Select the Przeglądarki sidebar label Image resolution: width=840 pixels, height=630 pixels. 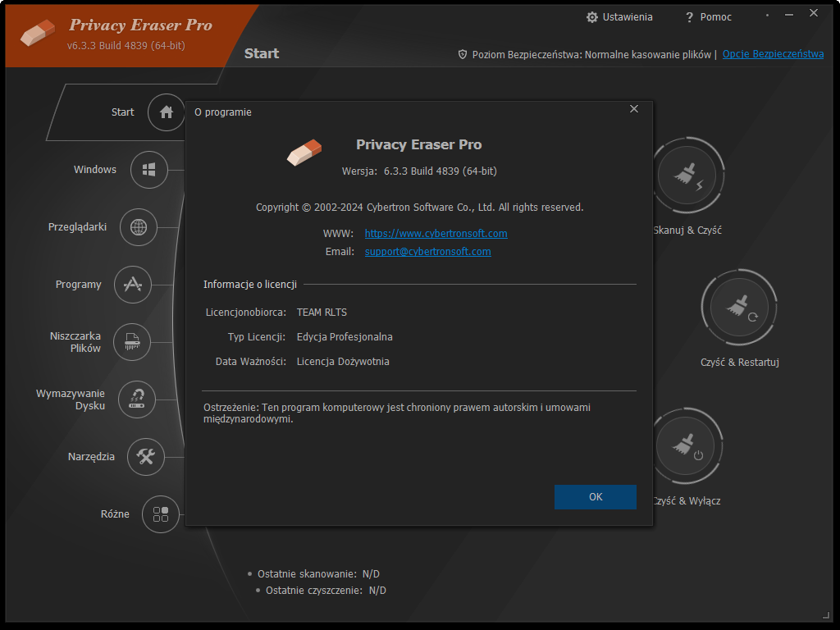[x=77, y=227]
